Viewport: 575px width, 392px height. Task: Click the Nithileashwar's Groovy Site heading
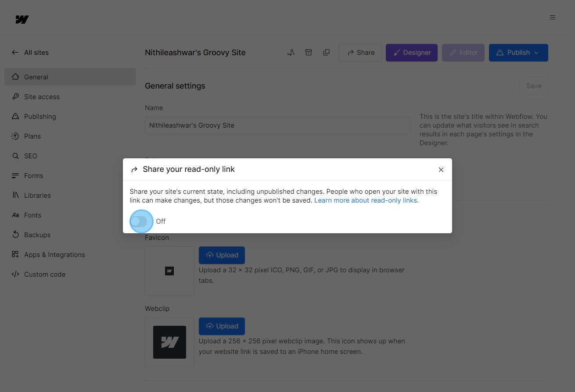tap(195, 53)
